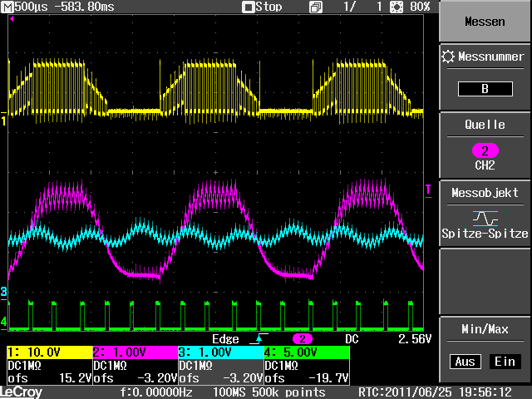Click the rising edge trigger slope icon
532x399 pixels.
259,338
